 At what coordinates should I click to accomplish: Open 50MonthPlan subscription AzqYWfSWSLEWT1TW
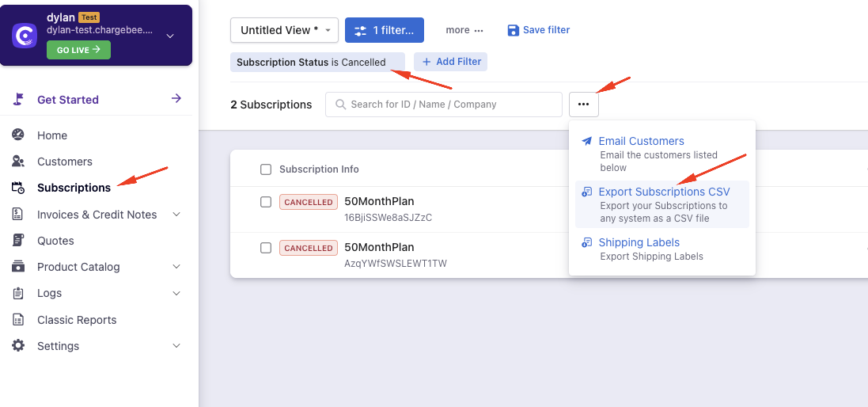click(x=379, y=247)
